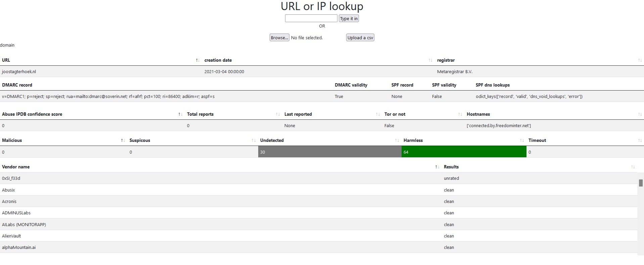Select the v=DMARC1 record text
Screen dimensions: 644x265
pyautogui.click(x=108, y=97)
